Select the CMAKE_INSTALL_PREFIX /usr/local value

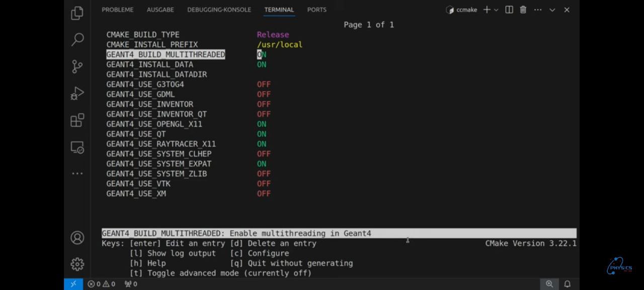[x=279, y=45]
